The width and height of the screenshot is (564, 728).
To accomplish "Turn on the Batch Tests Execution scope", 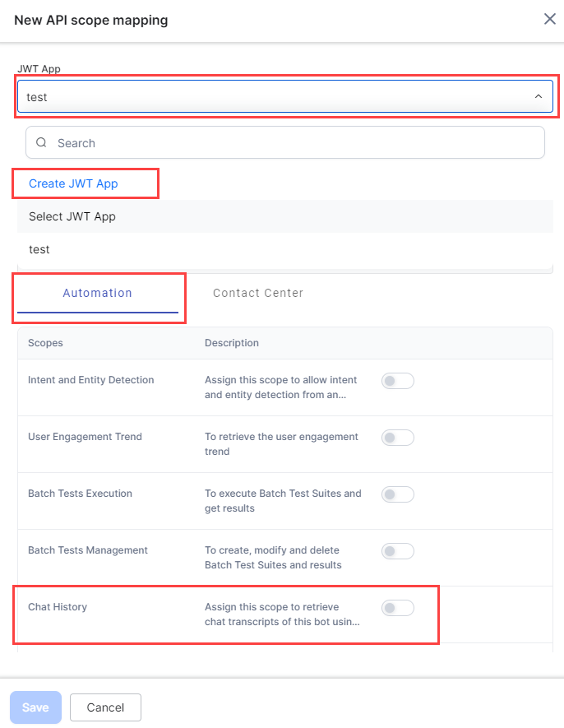I will click(397, 494).
